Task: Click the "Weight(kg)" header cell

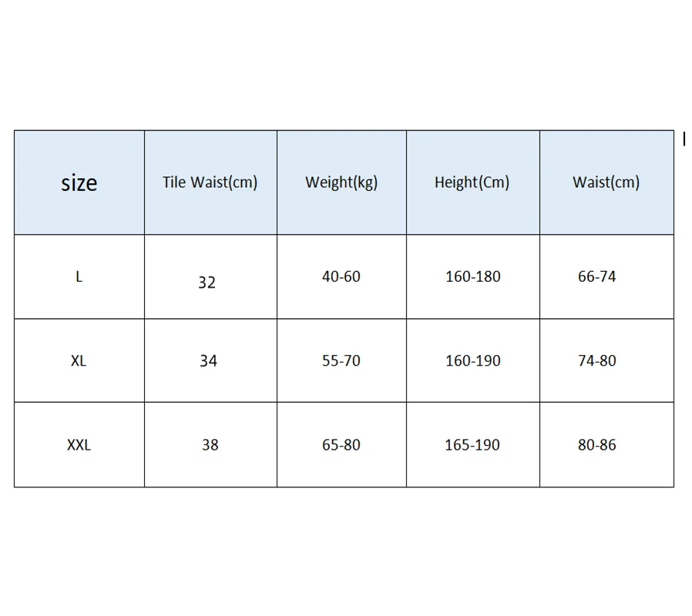Action: pos(341,182)
